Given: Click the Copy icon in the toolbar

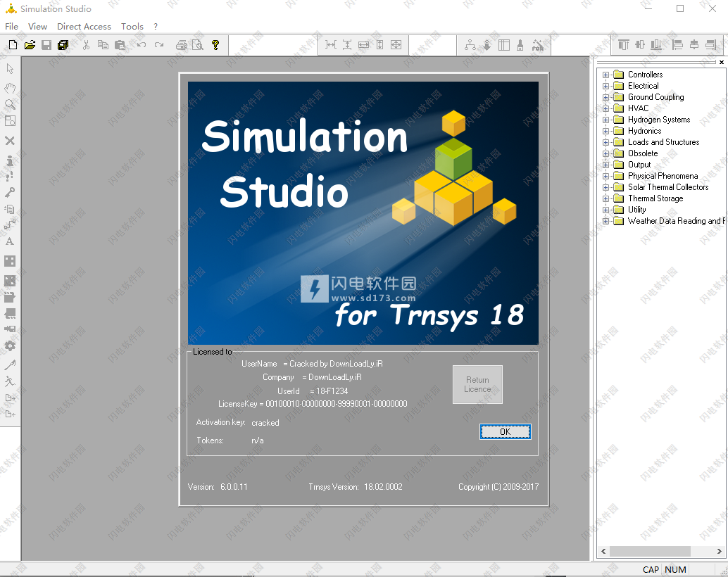Looking at the screenshot, I should pos(103,45).
